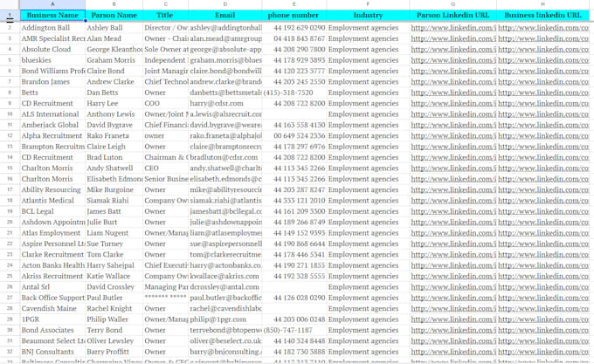Click the 1PGR cell

coord(52,319)
